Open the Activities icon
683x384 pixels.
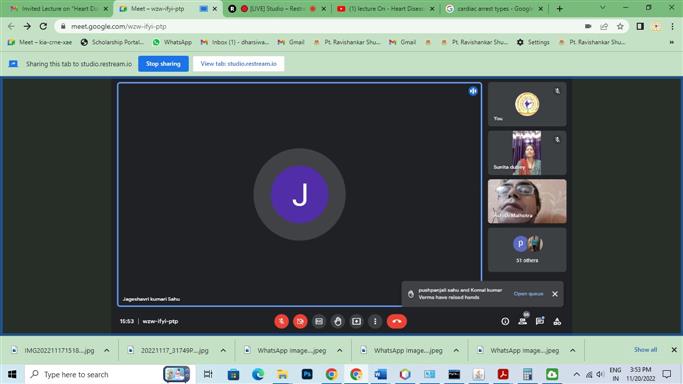[557, 321]
